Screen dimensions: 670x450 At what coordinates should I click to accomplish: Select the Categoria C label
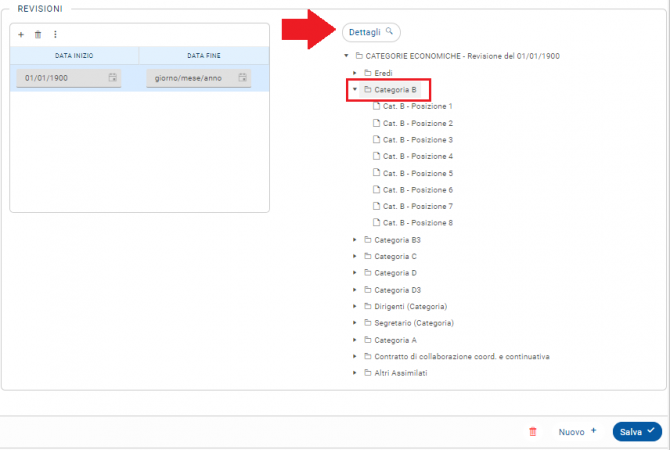pos(395,256)
